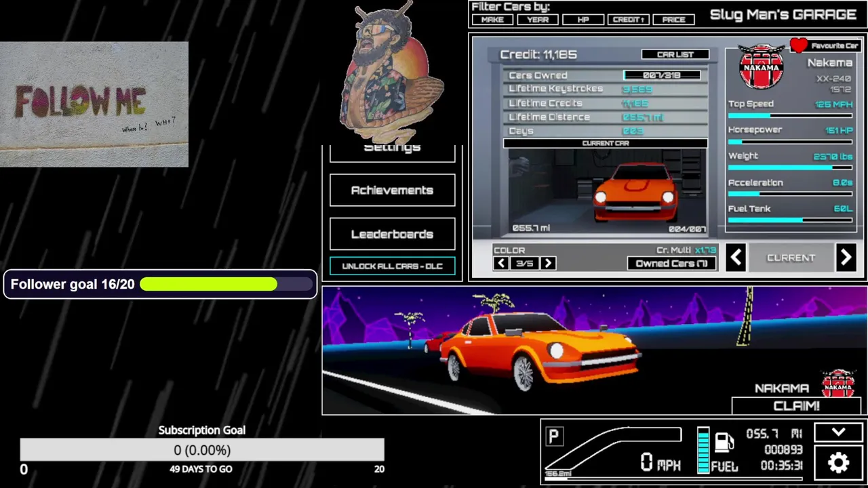Select next color with right arrow
Screen dimensions: 868x488
click(x=548, y=263)
